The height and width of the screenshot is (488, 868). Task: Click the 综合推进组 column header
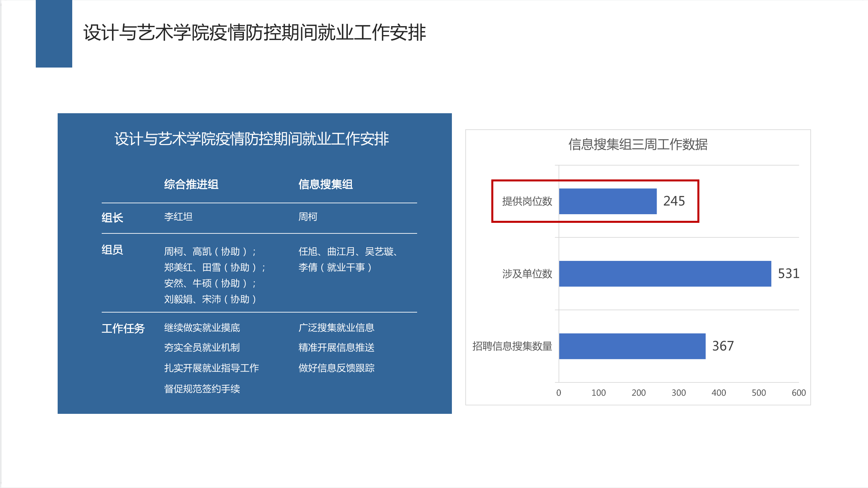[191, 184]
